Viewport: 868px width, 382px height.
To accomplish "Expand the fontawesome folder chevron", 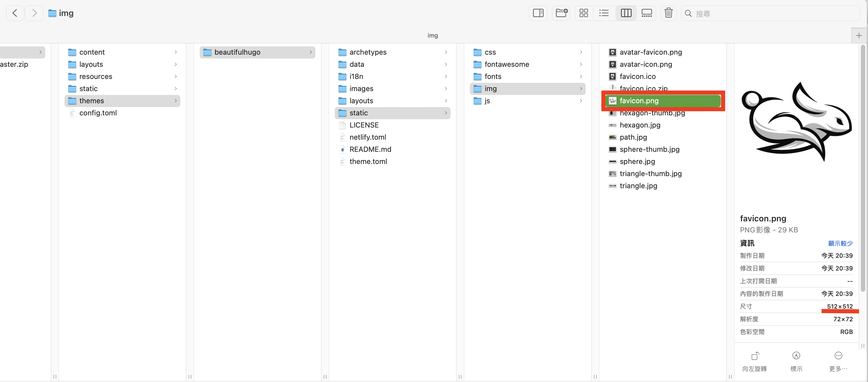I will point(581,64).
